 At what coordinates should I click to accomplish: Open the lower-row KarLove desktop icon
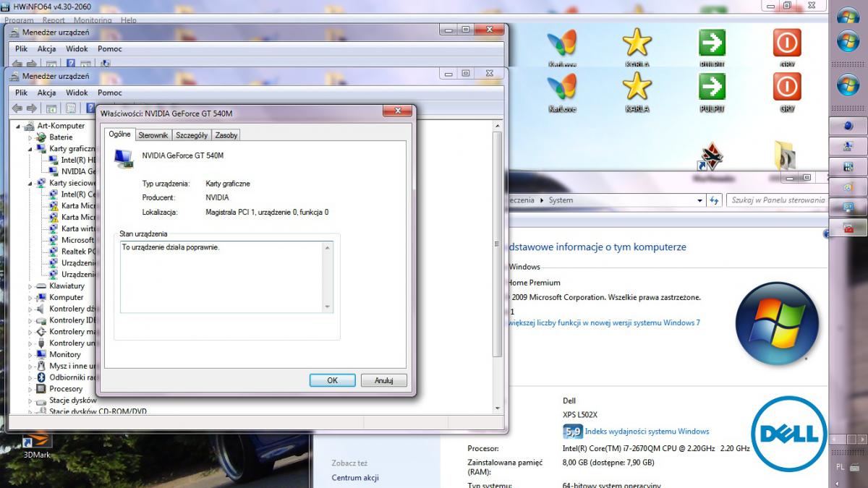(x=562, y=92)
